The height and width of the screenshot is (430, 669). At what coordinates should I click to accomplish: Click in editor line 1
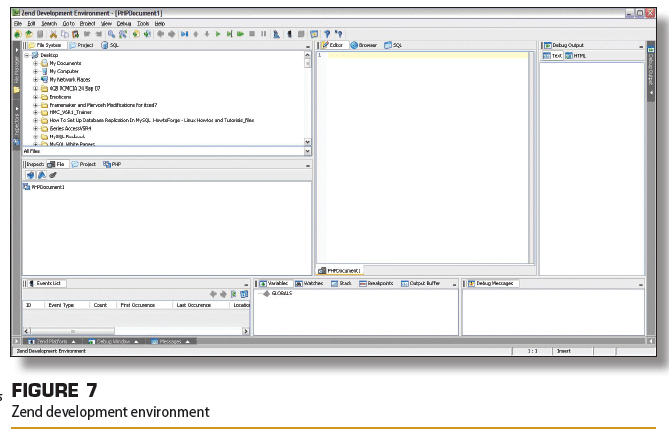(428, 55)
